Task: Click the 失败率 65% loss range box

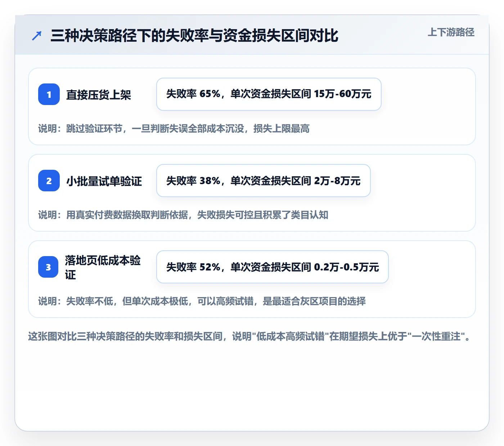Action: click(x=269, y=94)
